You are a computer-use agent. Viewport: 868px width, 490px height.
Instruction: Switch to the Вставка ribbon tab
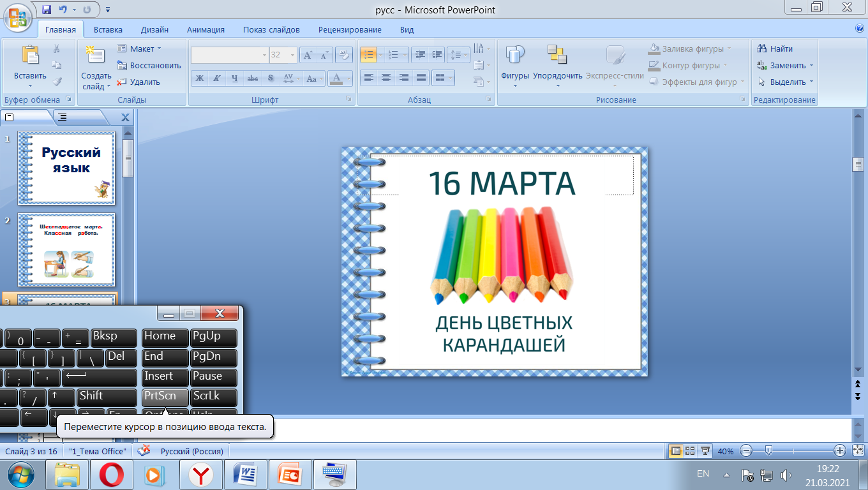[108, 29]
